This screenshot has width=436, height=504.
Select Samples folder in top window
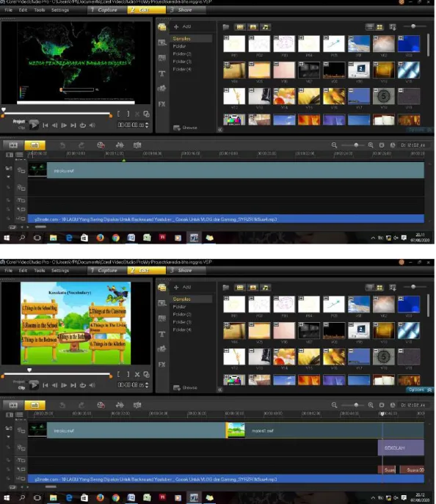[191, 39]
